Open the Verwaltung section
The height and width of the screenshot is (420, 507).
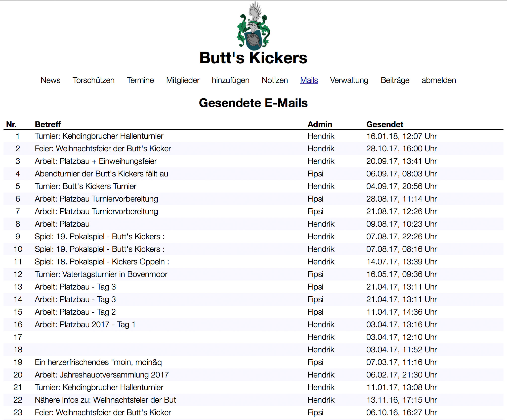pos(349,80)
